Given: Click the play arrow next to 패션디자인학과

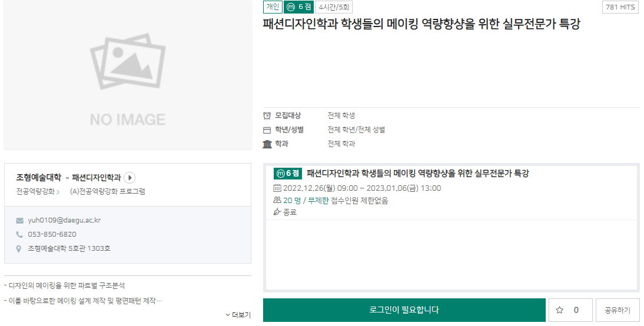Looking at the screenshot, I should tap(130, 177).
